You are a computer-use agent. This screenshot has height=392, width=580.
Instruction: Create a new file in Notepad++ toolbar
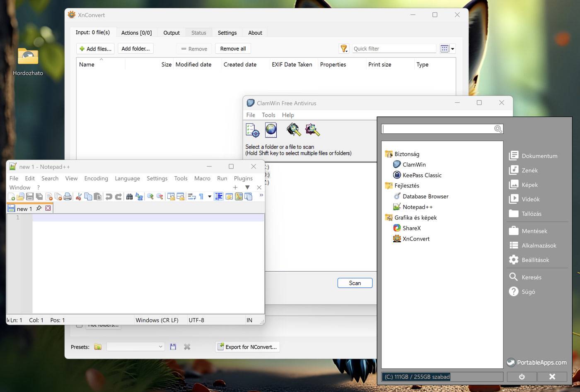pos(12,197)
